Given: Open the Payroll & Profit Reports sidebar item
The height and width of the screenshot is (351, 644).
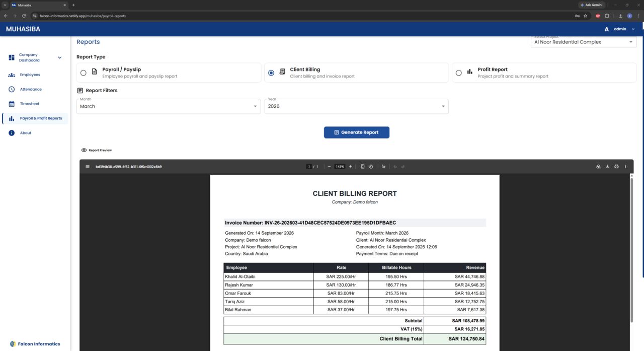Looking at the screenshot, I should tap(35, 118).
